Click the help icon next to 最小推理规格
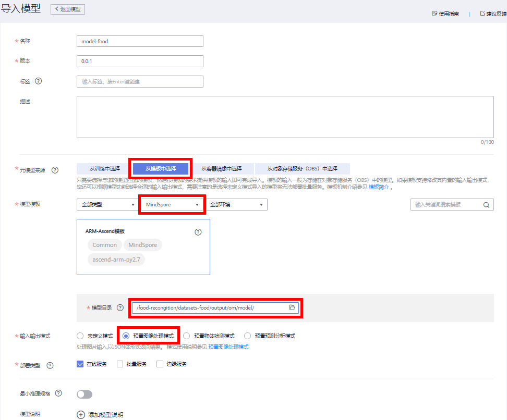 pos(58,393)
